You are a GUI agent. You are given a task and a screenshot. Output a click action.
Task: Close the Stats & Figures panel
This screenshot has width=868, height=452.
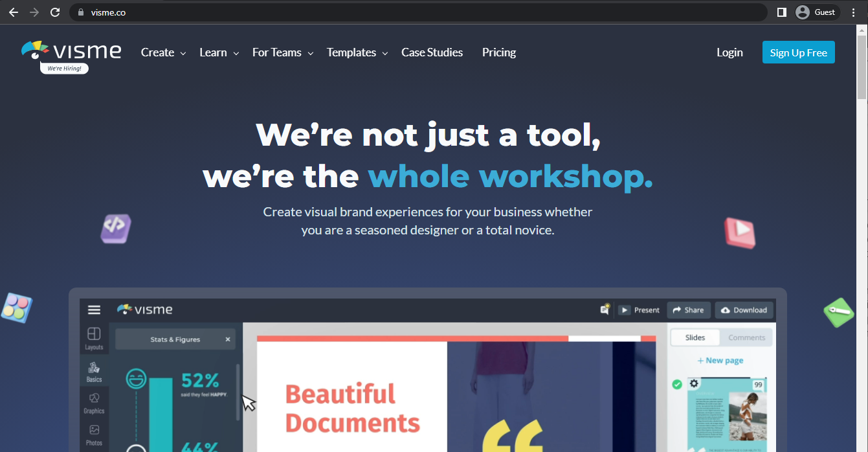click(x=228, y=339)
